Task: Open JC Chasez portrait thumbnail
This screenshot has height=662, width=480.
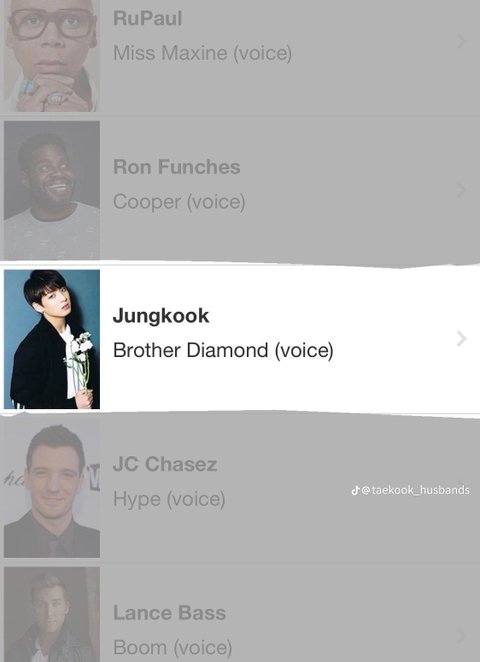Action: point(52,491)
